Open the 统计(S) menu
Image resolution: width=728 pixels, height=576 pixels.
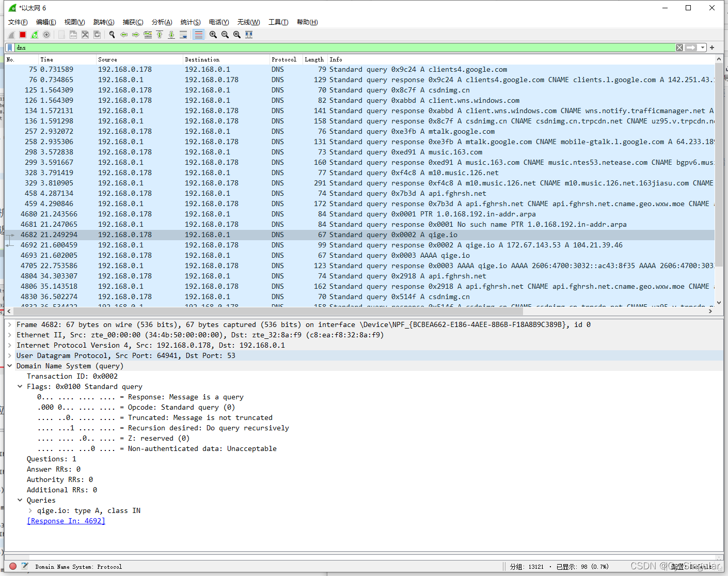click(191, 22)
